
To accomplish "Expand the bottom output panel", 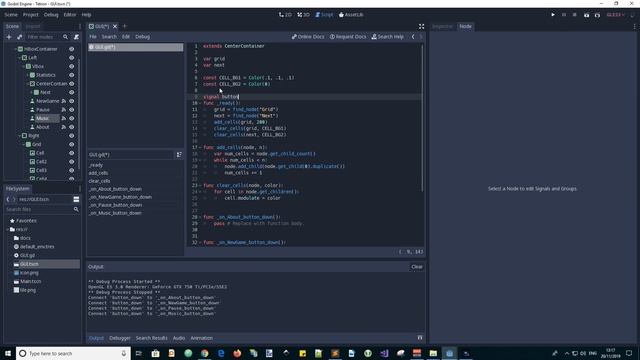I will pos(420,338).
